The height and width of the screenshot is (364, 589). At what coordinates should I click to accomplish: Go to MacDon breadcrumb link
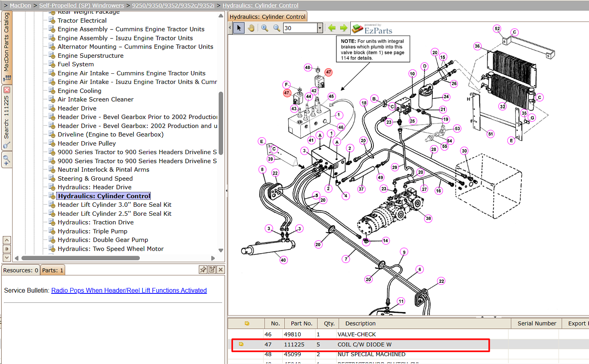20,5
